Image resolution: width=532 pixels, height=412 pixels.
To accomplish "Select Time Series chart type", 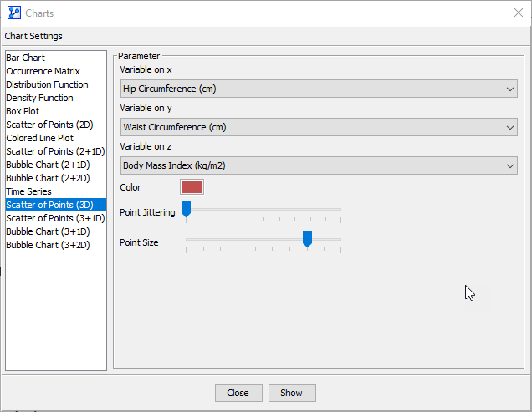I will (x=28, y=191).
